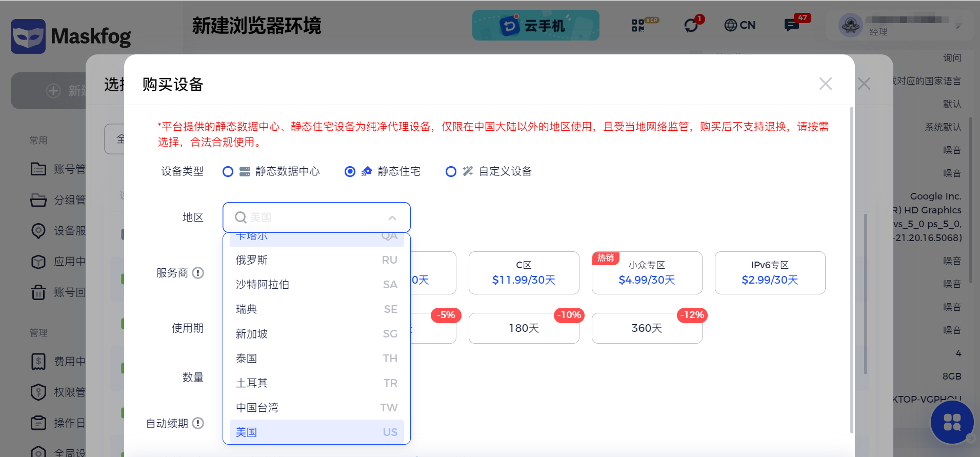
Task: Open the 账号回收 trash icon
Action: 38,292
